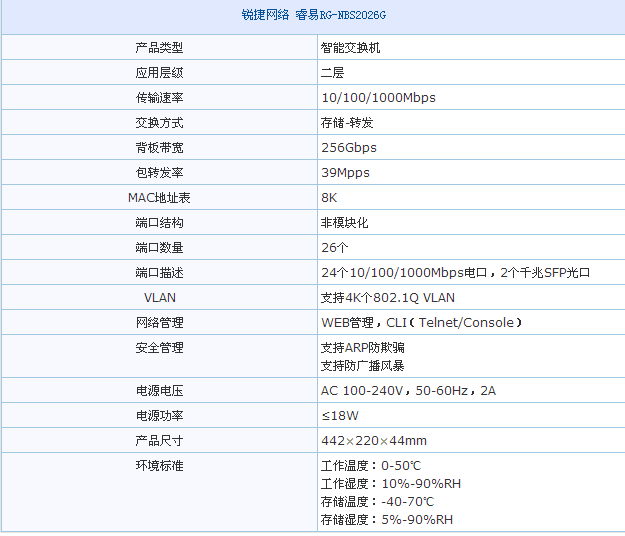Viewport: 625px width, 536px height.
Task: Select the 传输速率 label cell
Action: coord(159,98)
